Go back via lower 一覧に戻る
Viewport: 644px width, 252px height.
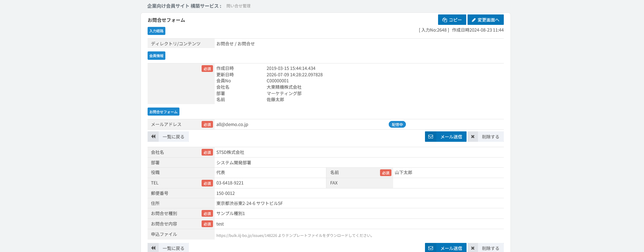pyautogui.click(x=168, y=248)
